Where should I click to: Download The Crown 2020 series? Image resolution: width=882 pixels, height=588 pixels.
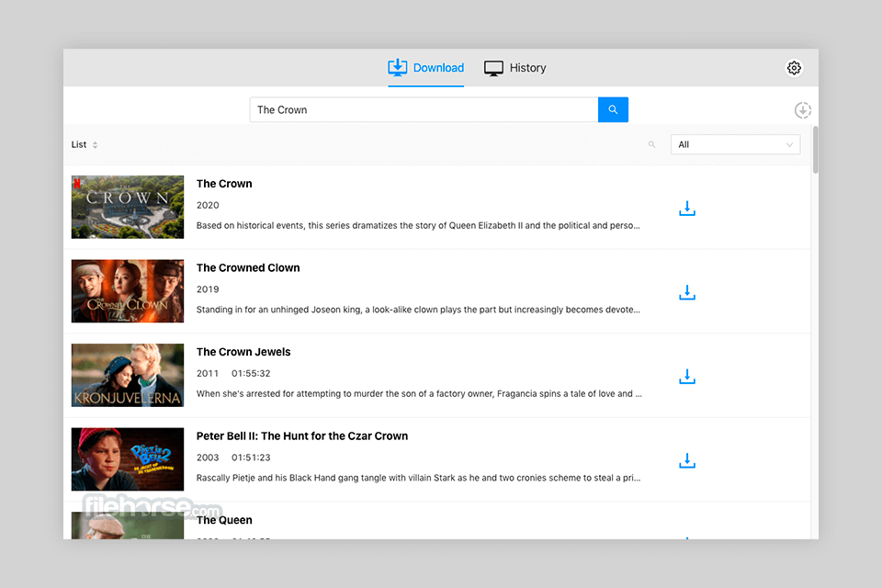click(x=687, y=209)
